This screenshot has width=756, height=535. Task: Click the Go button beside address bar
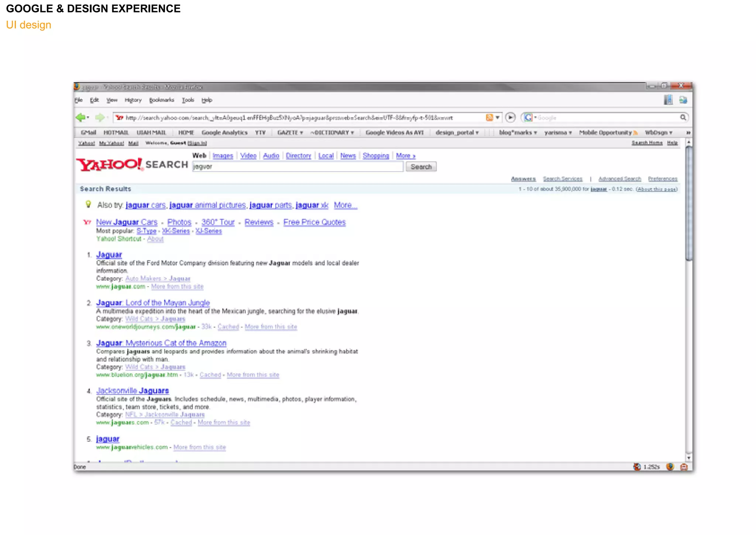tap(510, 117)
